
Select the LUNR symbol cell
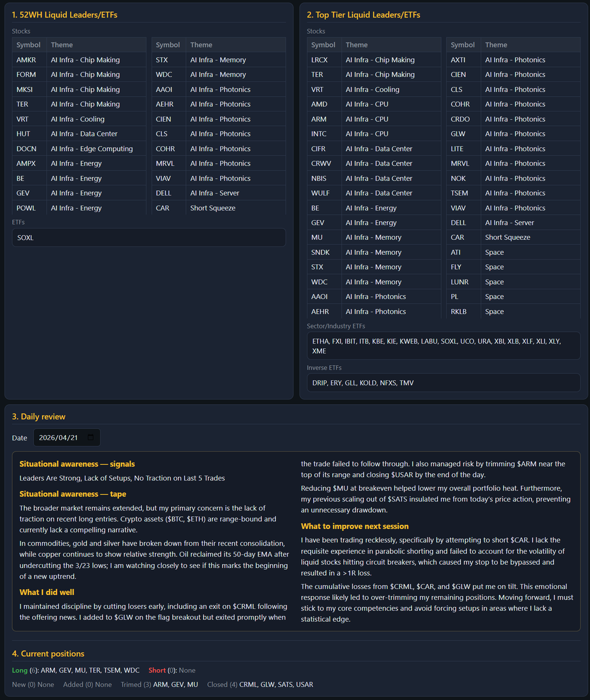pos(463,282)
